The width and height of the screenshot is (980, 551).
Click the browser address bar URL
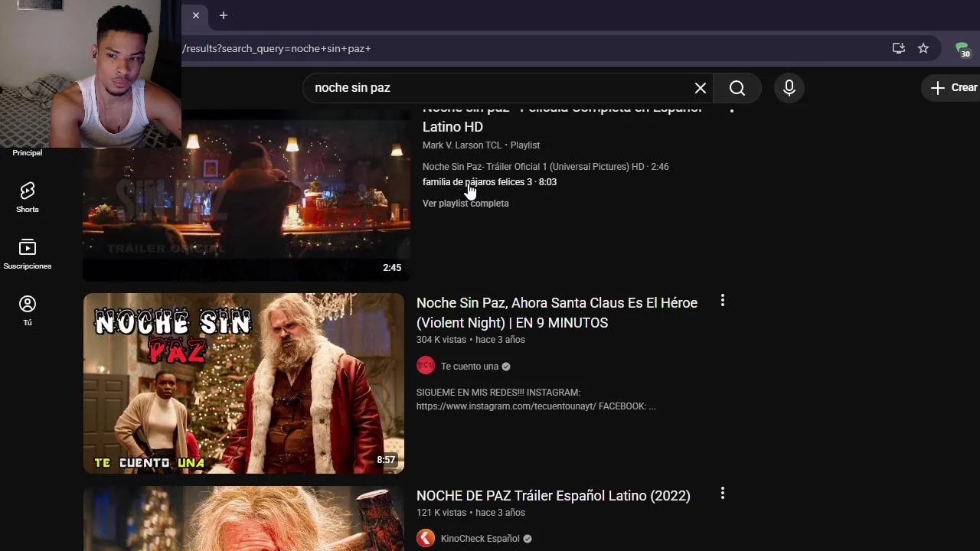276,48
